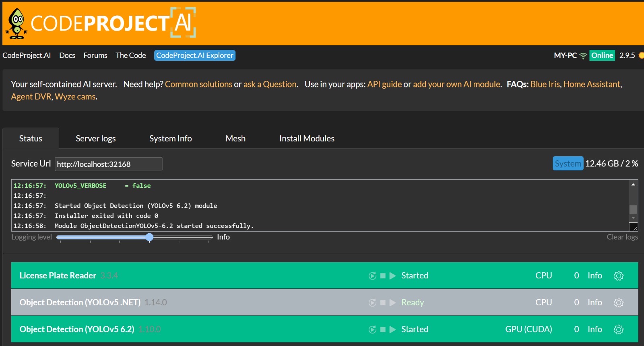Viewport: 644px width, 346px height.
Task: Open Info for License Plate Reader
Action: point(595,276)
